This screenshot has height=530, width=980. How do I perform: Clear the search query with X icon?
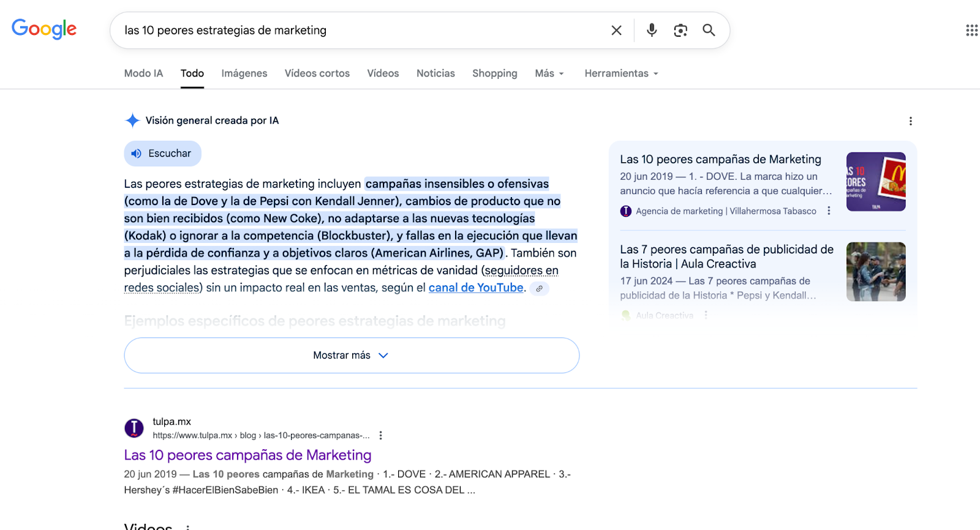[616, 31]
